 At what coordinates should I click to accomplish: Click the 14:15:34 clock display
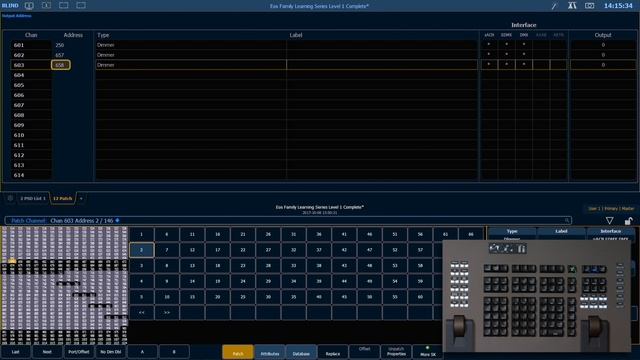pos(618,6)
